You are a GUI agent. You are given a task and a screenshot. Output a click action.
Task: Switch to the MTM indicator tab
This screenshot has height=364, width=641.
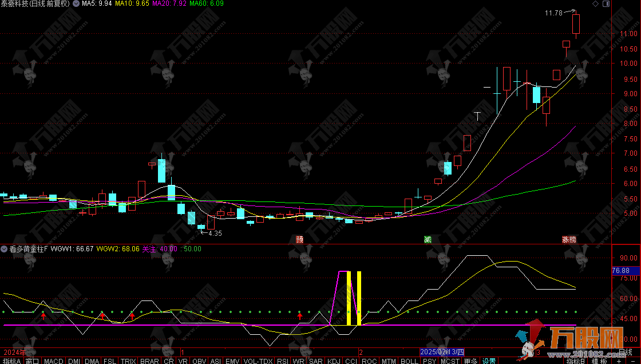point(389,361)
